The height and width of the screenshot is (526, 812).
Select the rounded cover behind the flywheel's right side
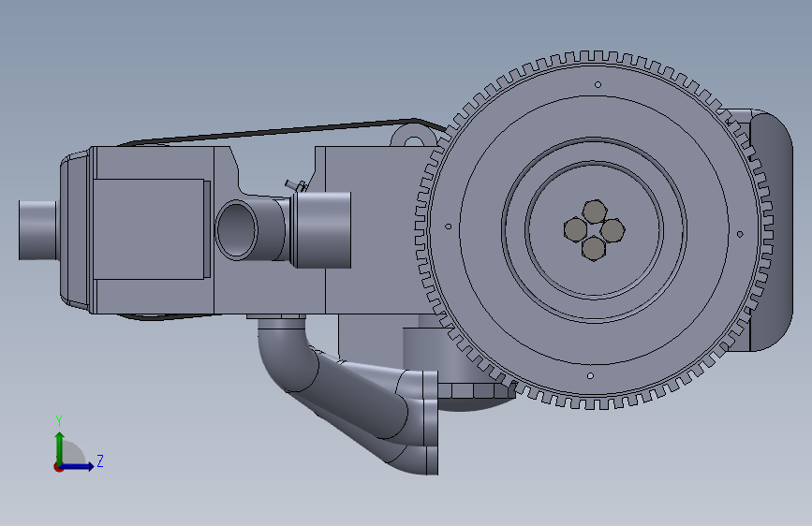point(772,230)
